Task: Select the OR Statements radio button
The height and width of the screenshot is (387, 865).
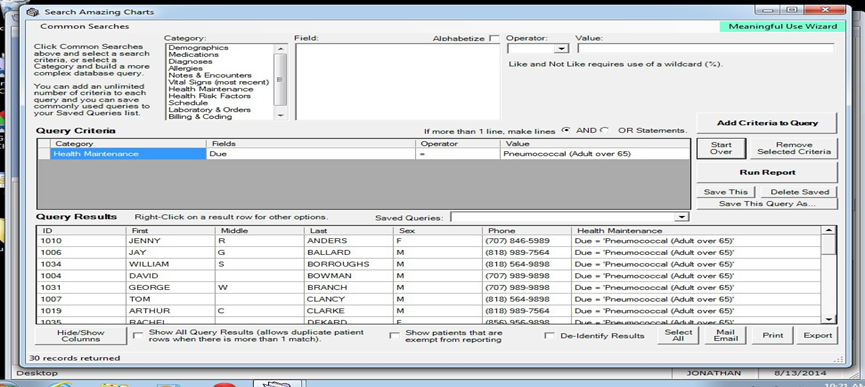Action: [x=605, y=131]
